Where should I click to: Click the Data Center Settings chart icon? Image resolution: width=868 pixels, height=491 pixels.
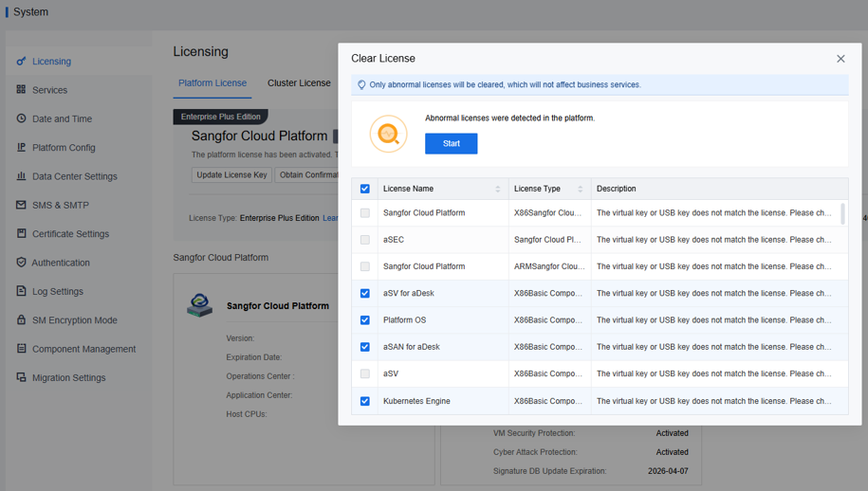(21, 176)
